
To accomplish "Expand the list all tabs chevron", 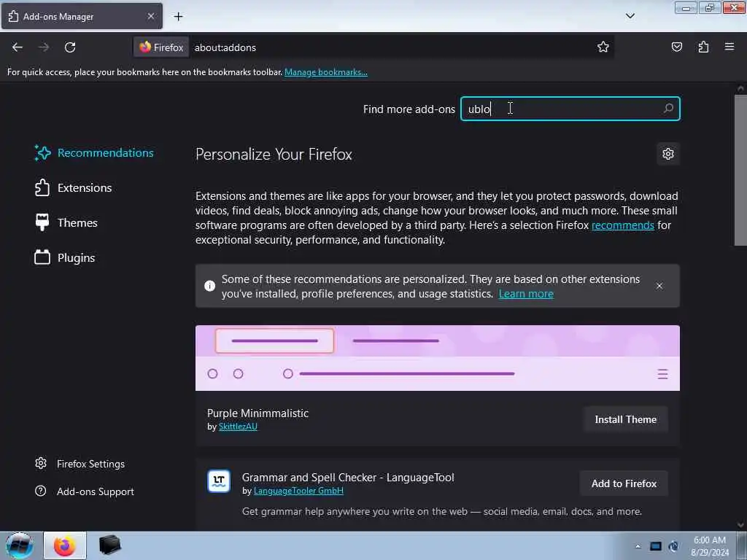I will pos(630,16).
